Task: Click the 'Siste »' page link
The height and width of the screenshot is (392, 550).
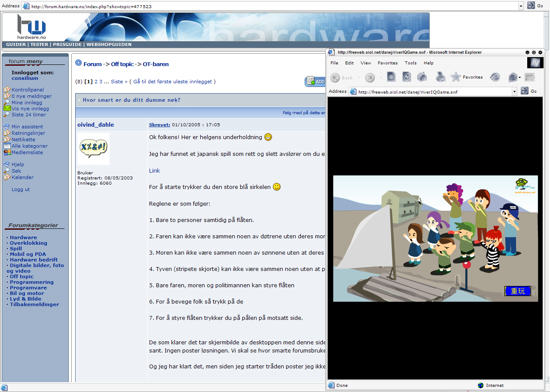Action: point(119,82)
